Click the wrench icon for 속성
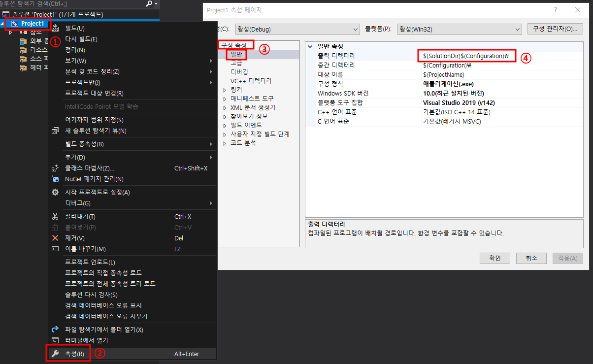Image resolution: width=593 pixels, height=364 pixels. click(56, 354)
